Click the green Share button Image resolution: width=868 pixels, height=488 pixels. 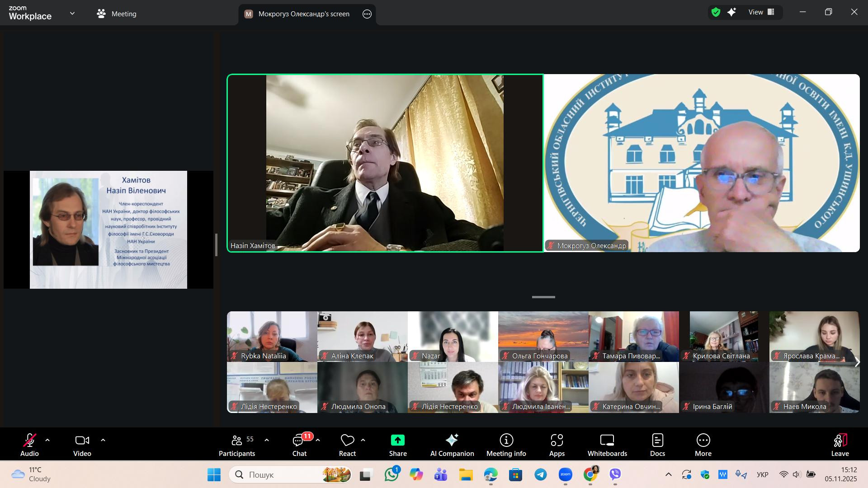pos(397,445)
